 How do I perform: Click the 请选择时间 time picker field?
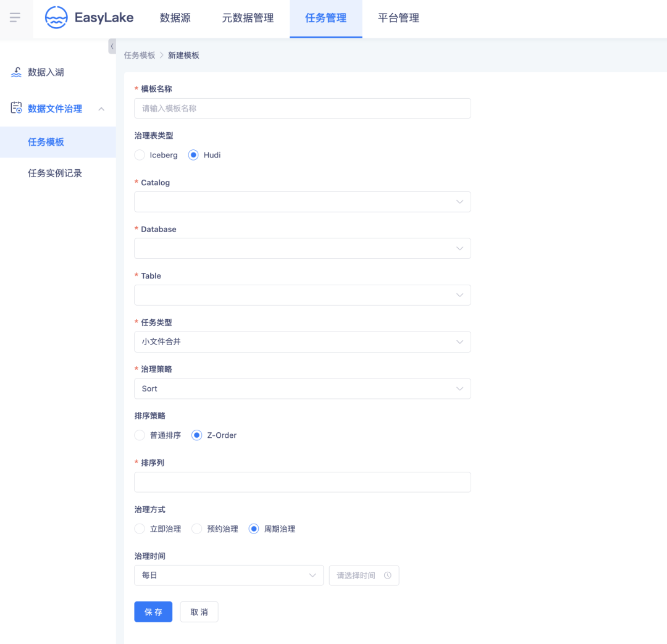click(x=364, y=575)
